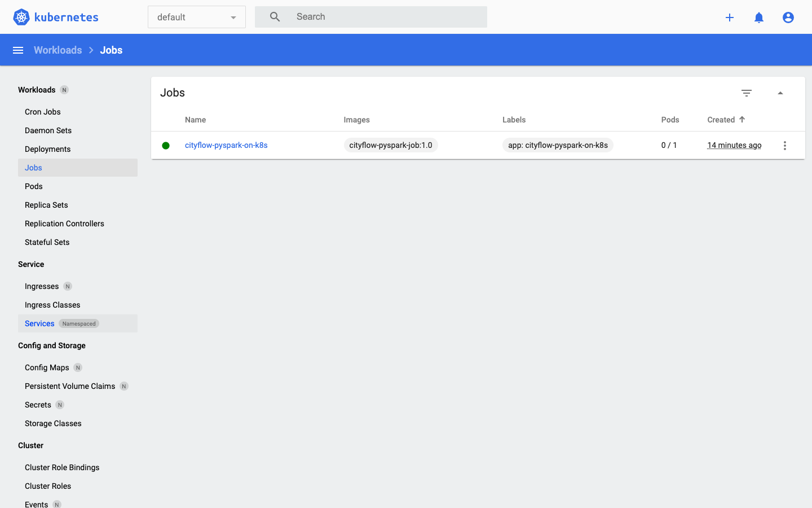Click the N badge beside Ingresses

(68, 286)
